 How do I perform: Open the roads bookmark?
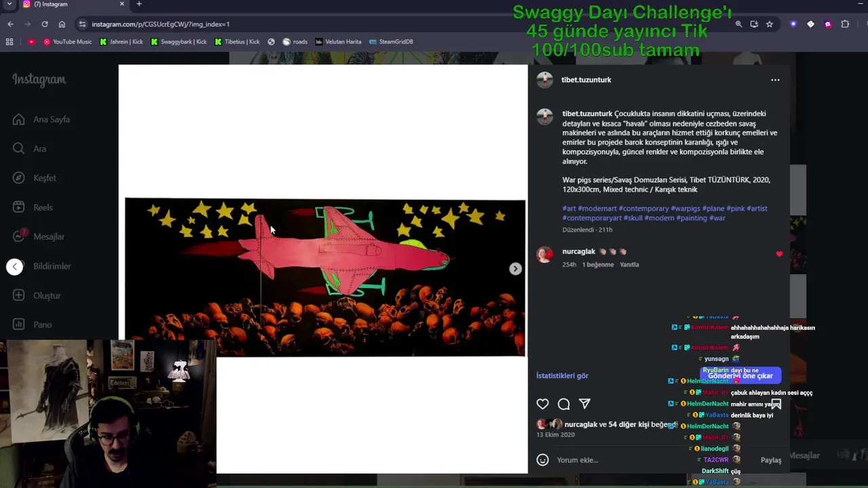(295, 41)
